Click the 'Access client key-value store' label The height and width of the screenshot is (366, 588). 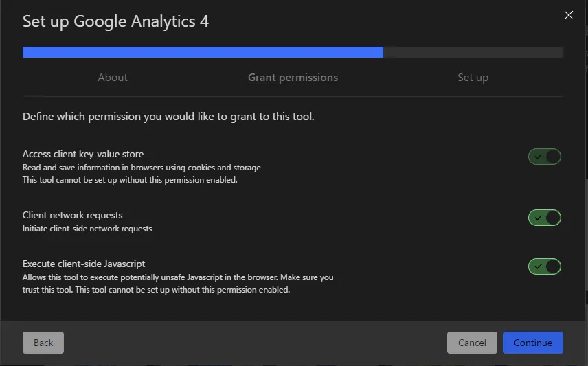click(83, 154)
